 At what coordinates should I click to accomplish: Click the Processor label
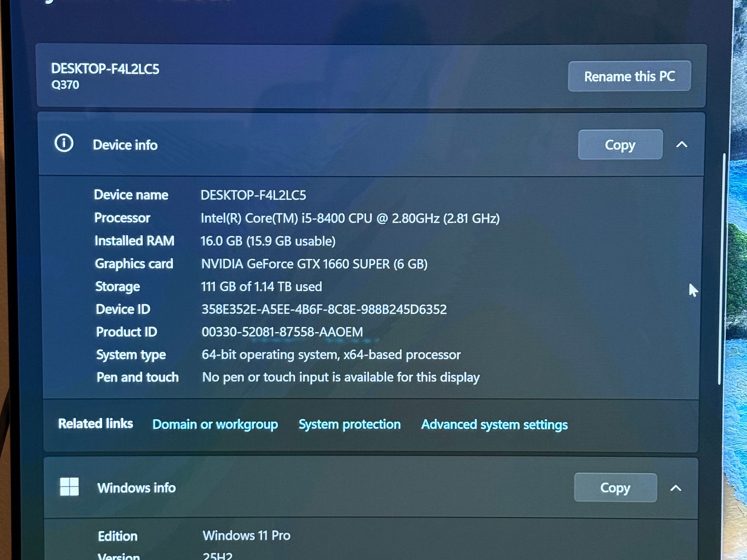(122, 218)
